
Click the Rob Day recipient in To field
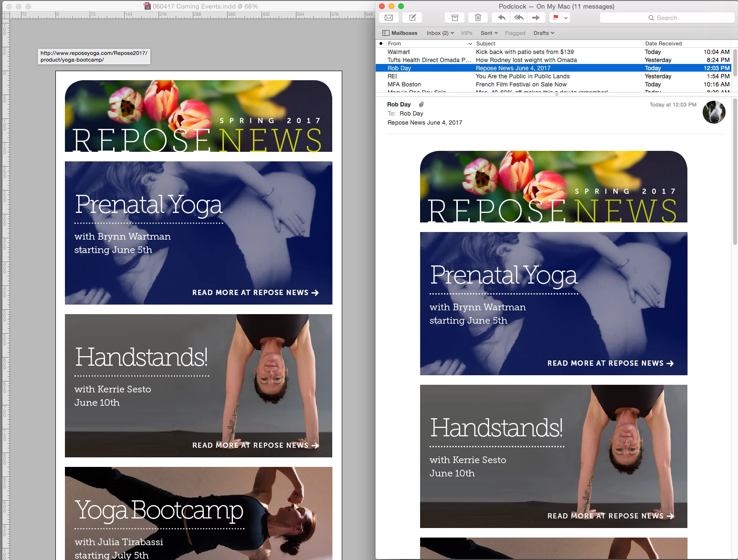(x=411, y=114)
